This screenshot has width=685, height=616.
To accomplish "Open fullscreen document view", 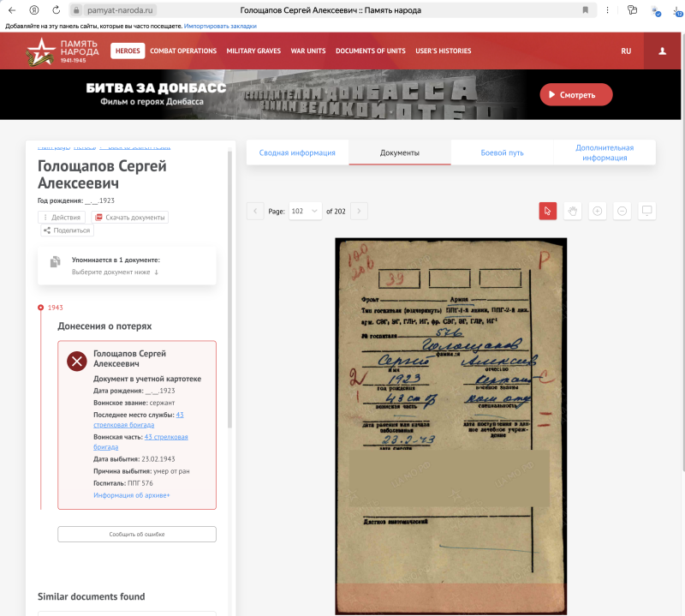I will [647, 211].
